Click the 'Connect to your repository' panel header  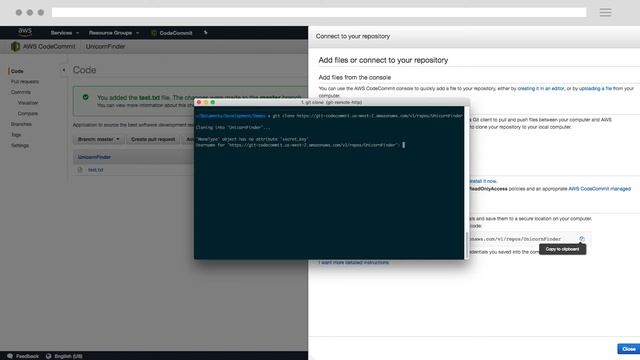click(x=353, y=36)
